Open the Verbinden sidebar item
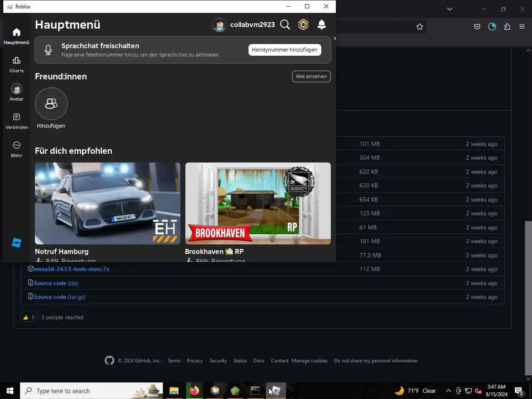The height and width of the screenshot is (399, 532). [x=17, y=121]
